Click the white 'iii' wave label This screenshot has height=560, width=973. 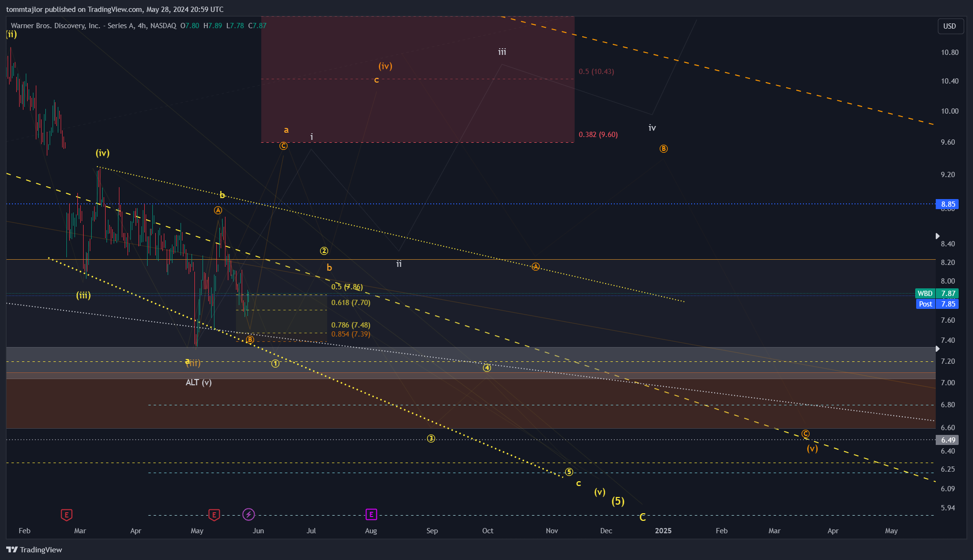pos(502,52)
